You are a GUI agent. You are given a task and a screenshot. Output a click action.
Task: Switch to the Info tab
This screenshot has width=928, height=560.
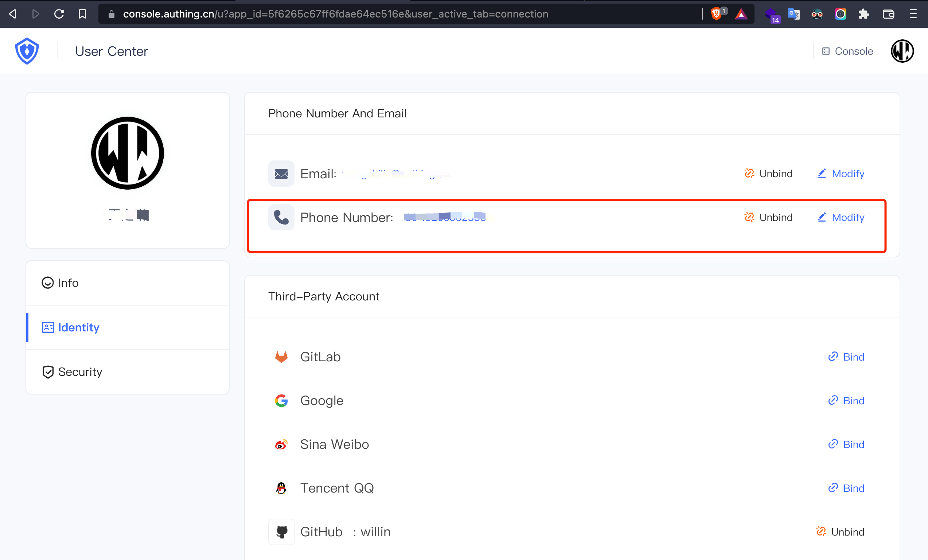pyautogui.click(x=68, y=283)
